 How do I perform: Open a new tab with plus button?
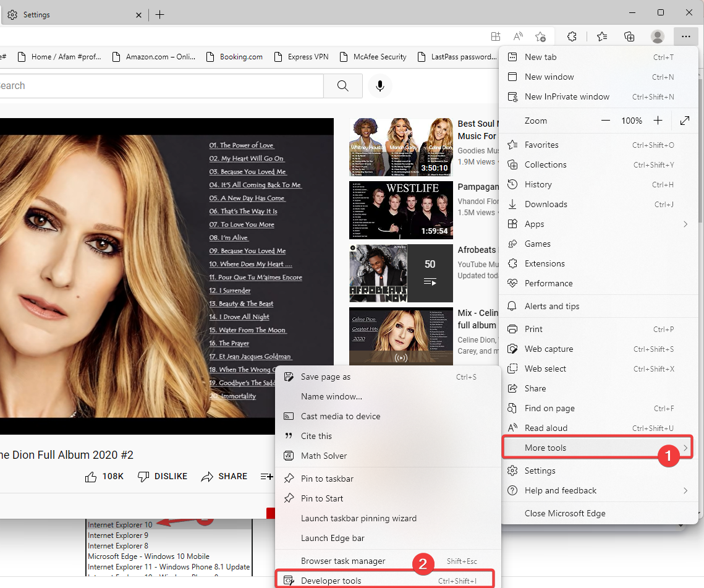coord(160,15)
